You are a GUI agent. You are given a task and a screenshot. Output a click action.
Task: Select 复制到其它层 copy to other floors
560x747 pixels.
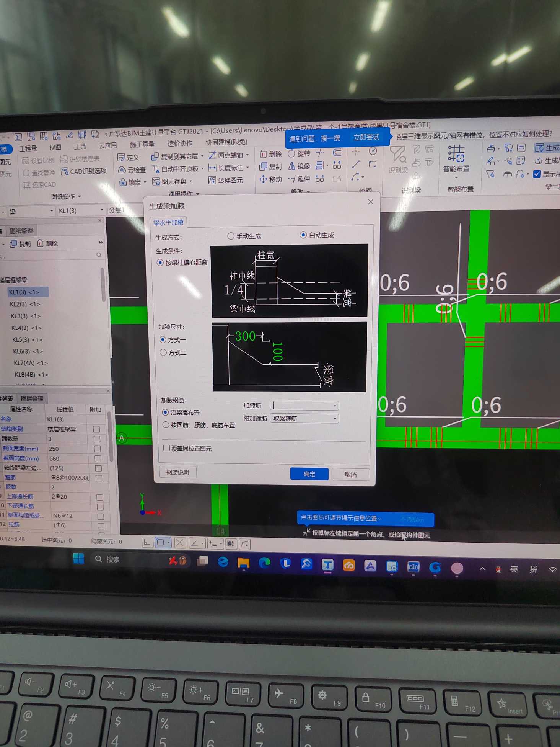tap(175, 156)
